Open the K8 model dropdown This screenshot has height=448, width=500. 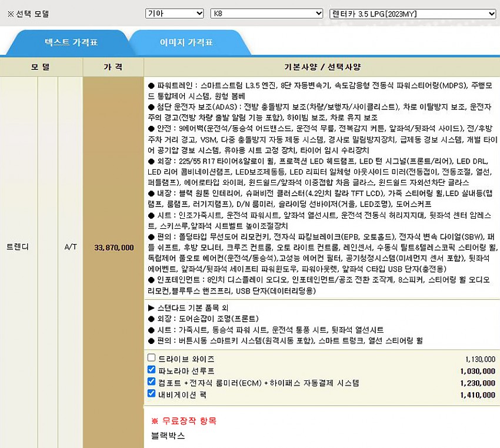[266, 13]
